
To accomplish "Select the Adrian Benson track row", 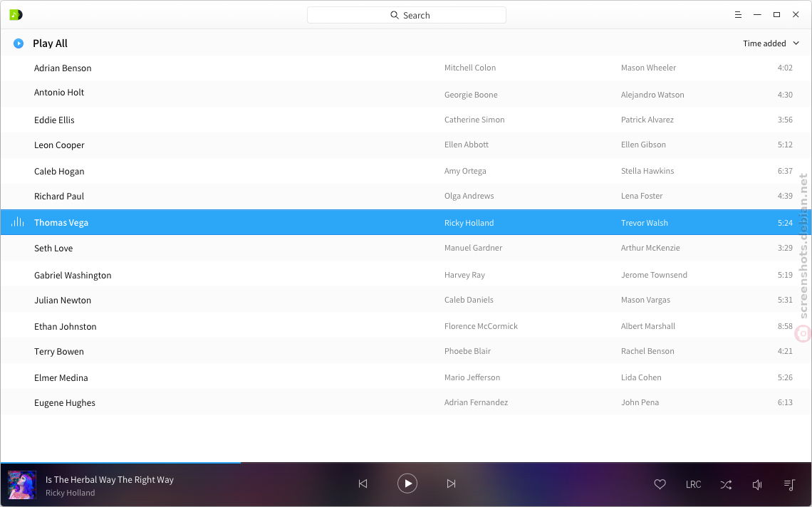I will coord(406,68).
